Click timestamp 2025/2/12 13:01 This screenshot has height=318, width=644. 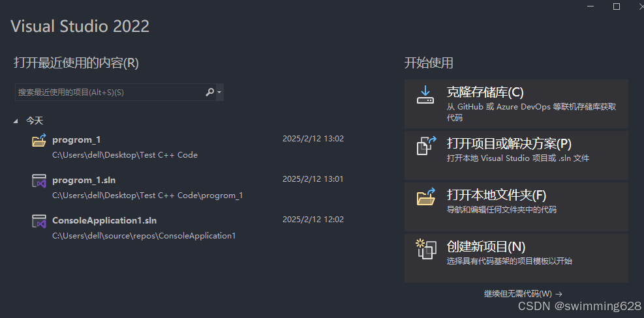(x=313, y=179)
